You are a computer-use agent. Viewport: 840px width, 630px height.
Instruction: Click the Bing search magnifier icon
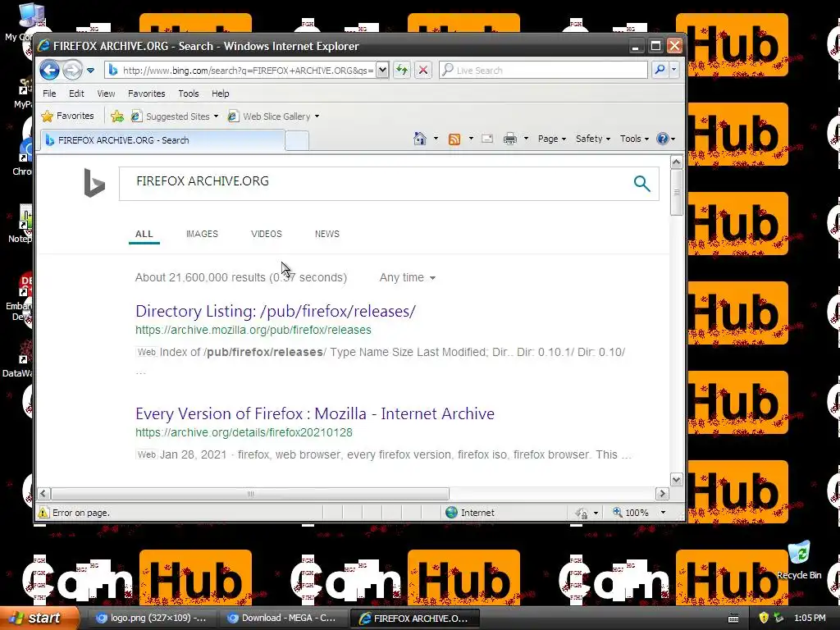(641, 183)
